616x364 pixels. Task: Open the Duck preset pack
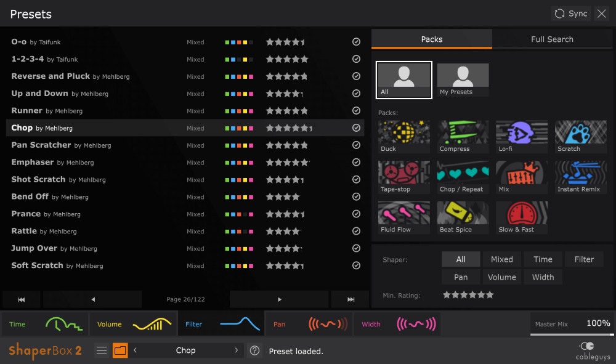click(403, 137)
